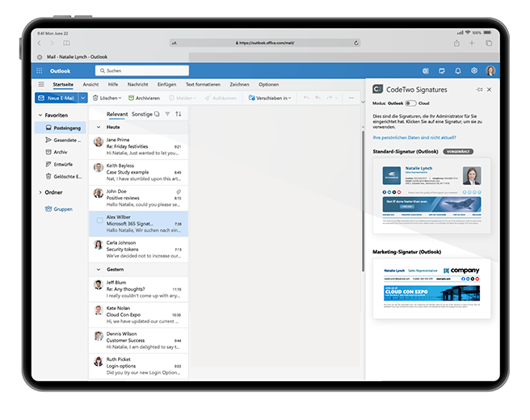Select the Relevant inbox tab
530x420 pixels.
pyautogui.click(x=117, y=114)
